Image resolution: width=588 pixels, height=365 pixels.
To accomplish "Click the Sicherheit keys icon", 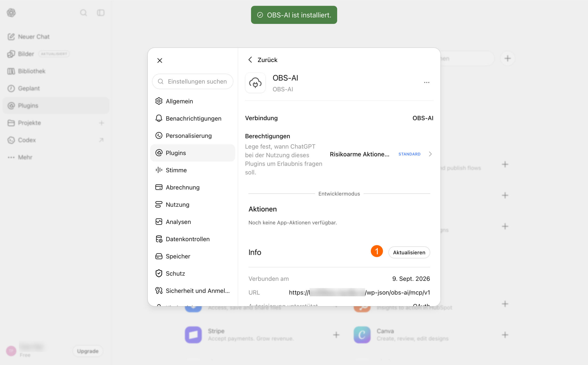I will (158, 291).
